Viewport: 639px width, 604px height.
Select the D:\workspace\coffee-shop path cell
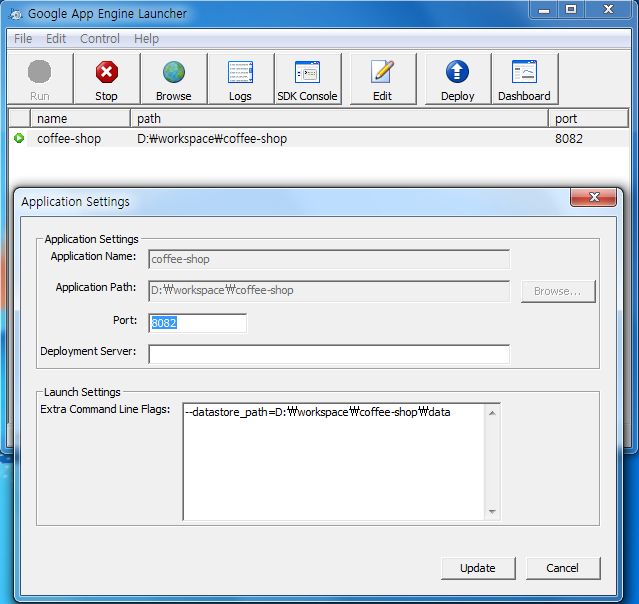[x=212, y=139]
